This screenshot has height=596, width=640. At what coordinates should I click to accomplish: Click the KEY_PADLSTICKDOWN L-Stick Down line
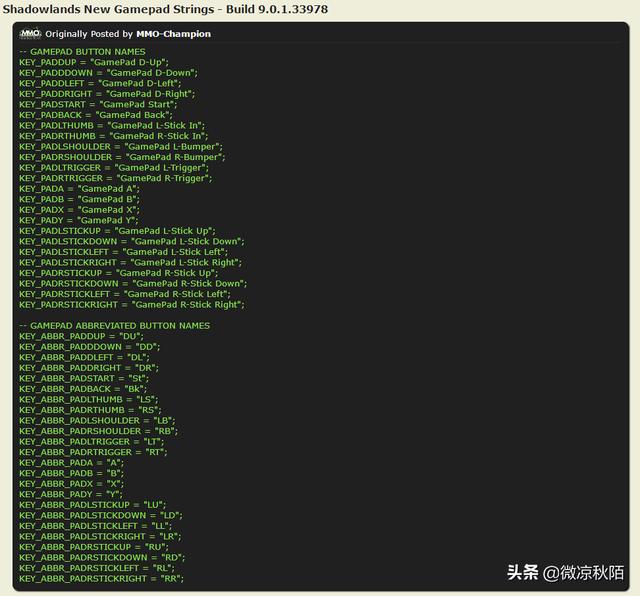(132, 242)
